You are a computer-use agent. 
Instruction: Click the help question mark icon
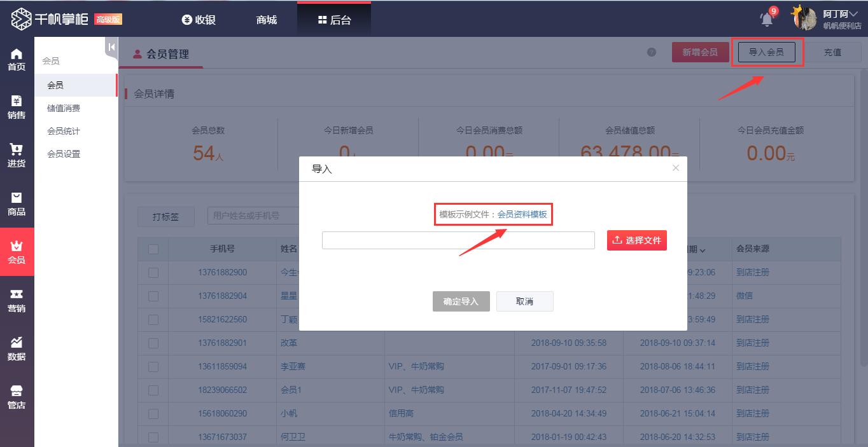652,52
